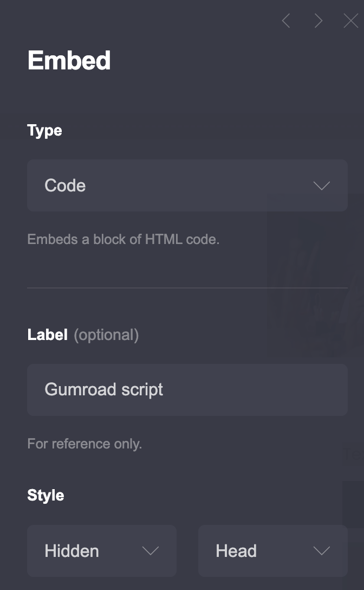Close the Embed panel
364x590 pixels.
pos(350,21)
